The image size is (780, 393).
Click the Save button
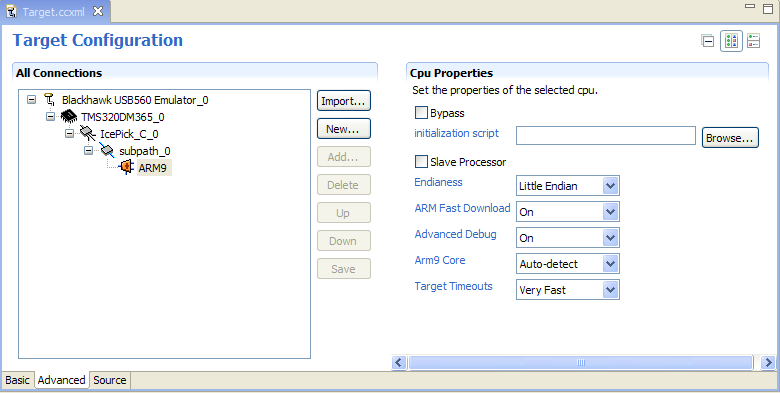pos(344,269)
